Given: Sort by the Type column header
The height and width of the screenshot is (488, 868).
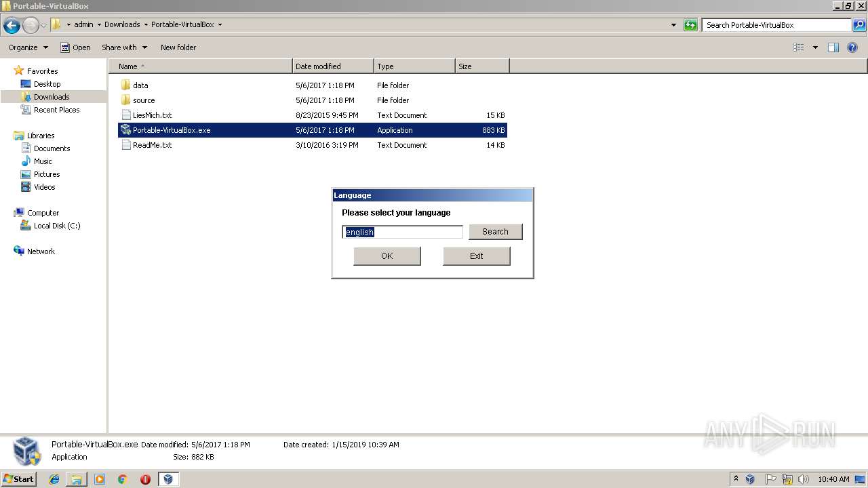Looking at the screenshot, I should pyautogui.click(x=414, y=66).
